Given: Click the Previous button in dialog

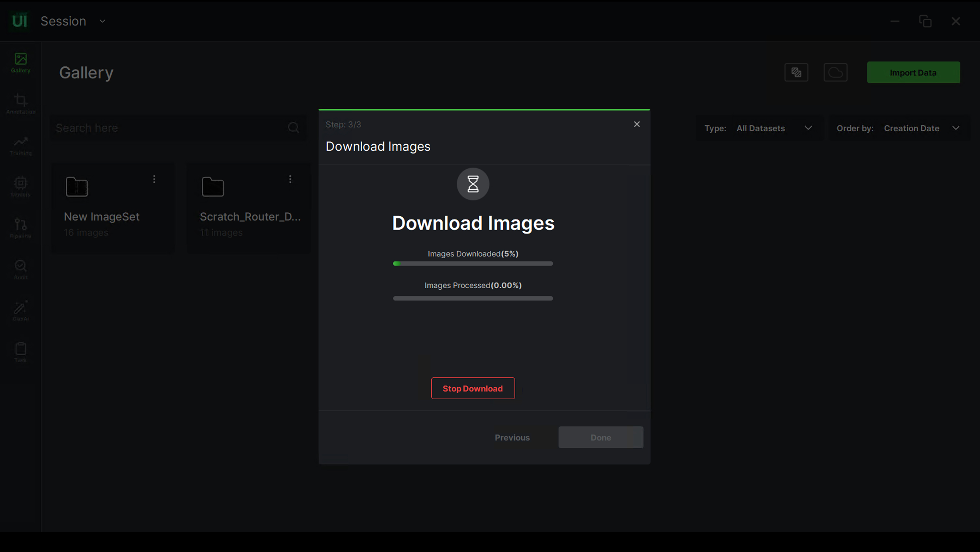Looking at the screenshot, I should [512, 438].
